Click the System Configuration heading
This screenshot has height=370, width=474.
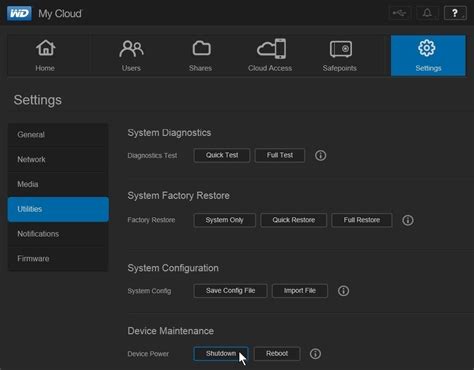coord(173,268)
